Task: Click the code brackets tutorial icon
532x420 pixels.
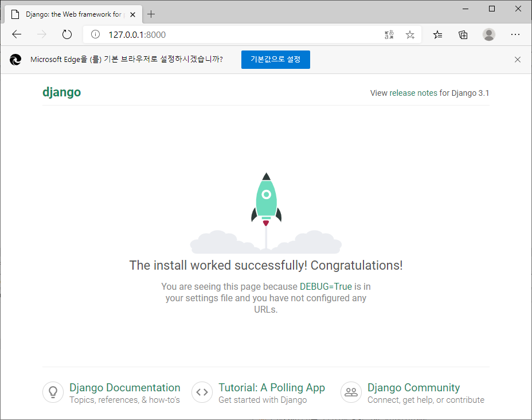Action: click(x=202, y=392)
